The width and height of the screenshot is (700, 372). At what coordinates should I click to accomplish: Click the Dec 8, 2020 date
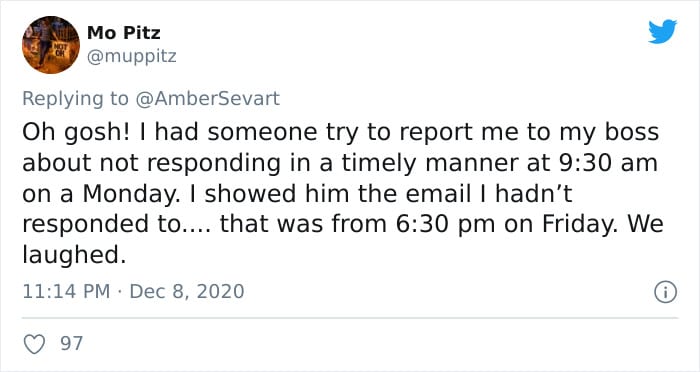point(187,292)
